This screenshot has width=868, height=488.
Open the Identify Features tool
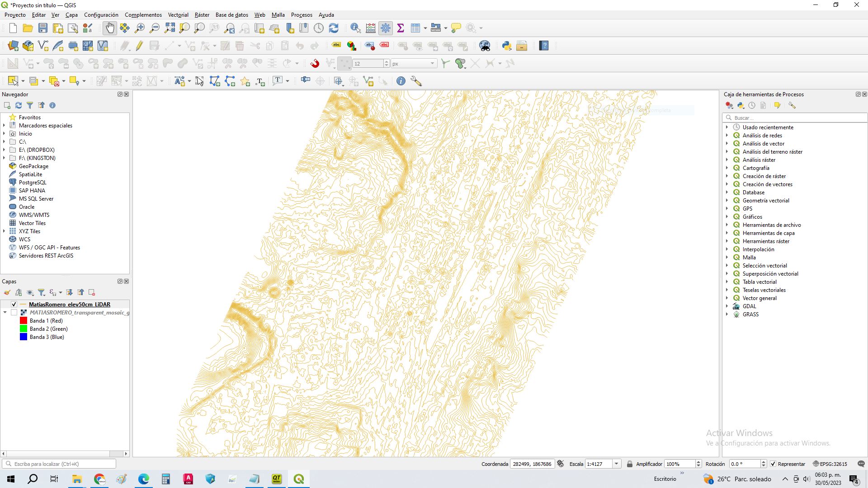pos(355,28)
